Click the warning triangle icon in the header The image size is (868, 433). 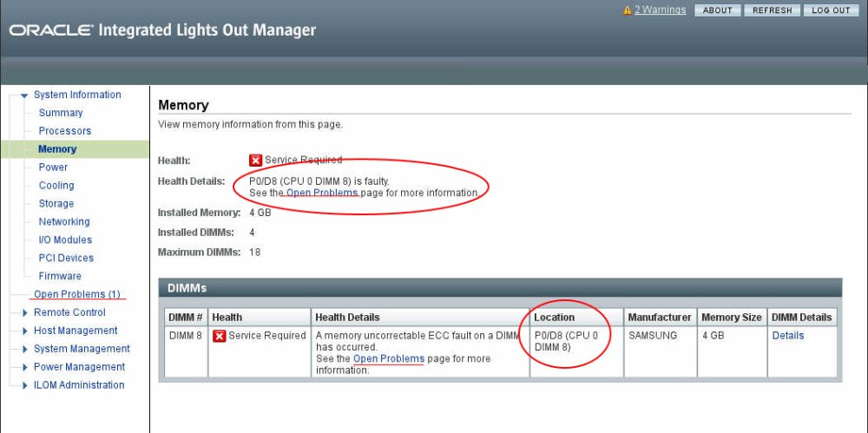[628, 10]
